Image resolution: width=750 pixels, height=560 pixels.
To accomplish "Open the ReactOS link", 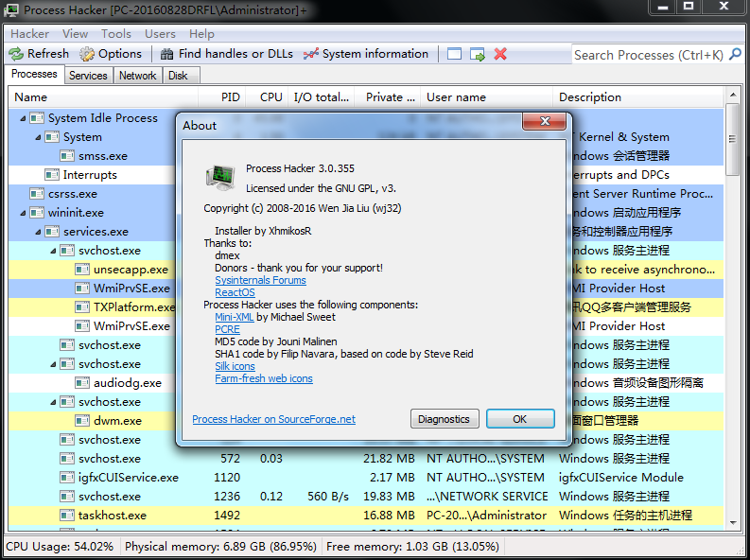I will click(x=235, y=292).
